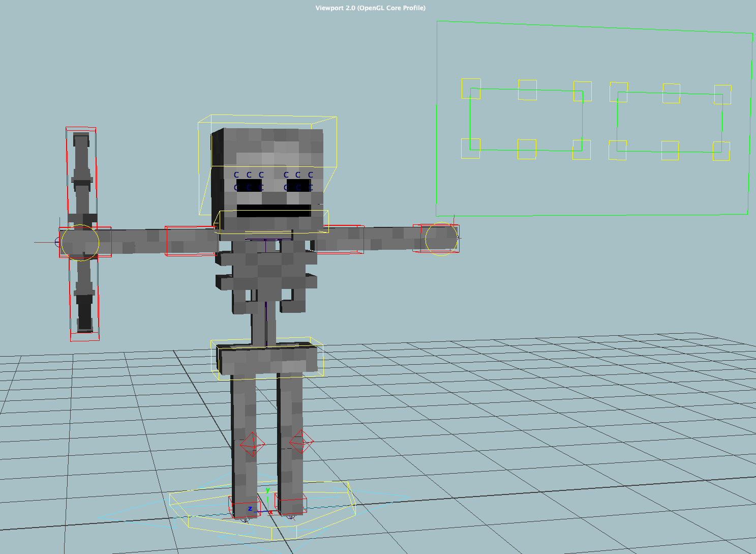Select the red control frame around the bow
Screen dimensions: 756x554
pyautogui.click(x=83, y=234)
